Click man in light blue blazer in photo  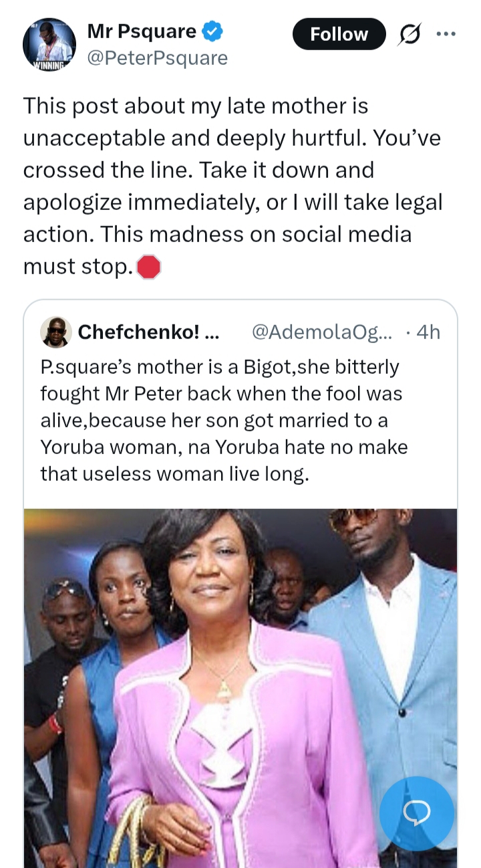394,669
